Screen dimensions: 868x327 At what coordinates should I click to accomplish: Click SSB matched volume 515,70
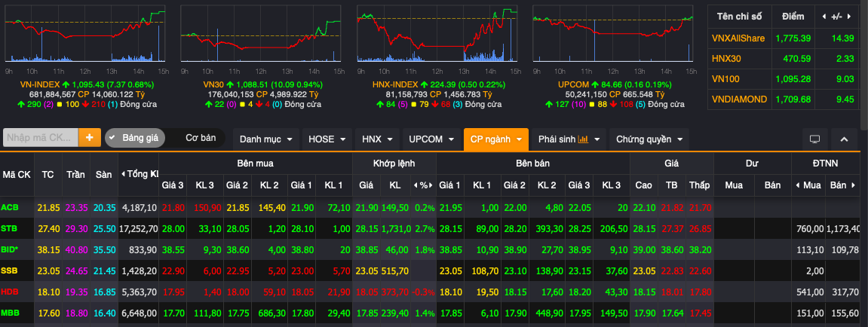pos(396,270)
